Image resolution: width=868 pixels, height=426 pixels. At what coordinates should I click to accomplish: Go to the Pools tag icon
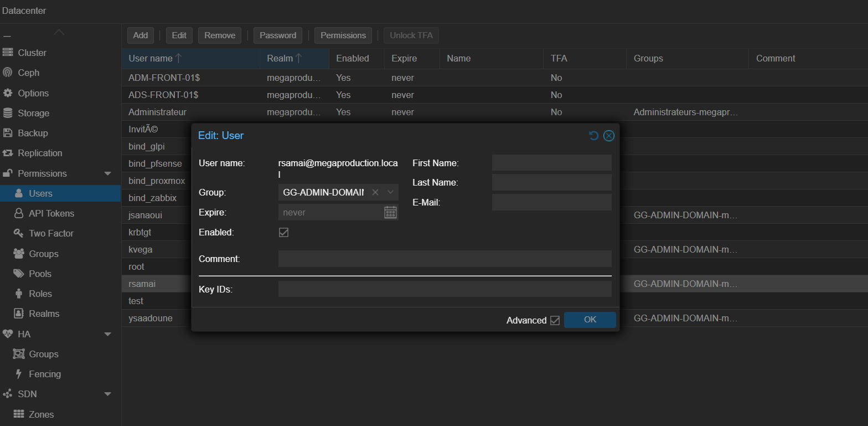(19, 274)
